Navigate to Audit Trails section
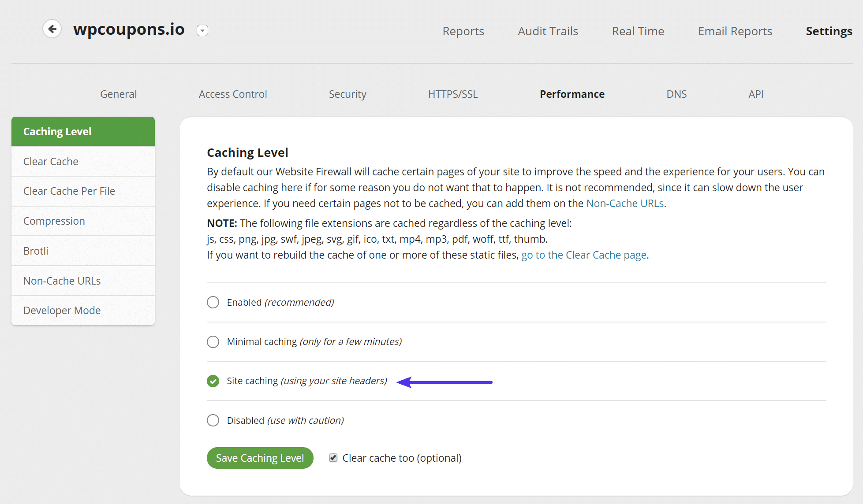Screen dimensions: 863x504 coord(547,30)
